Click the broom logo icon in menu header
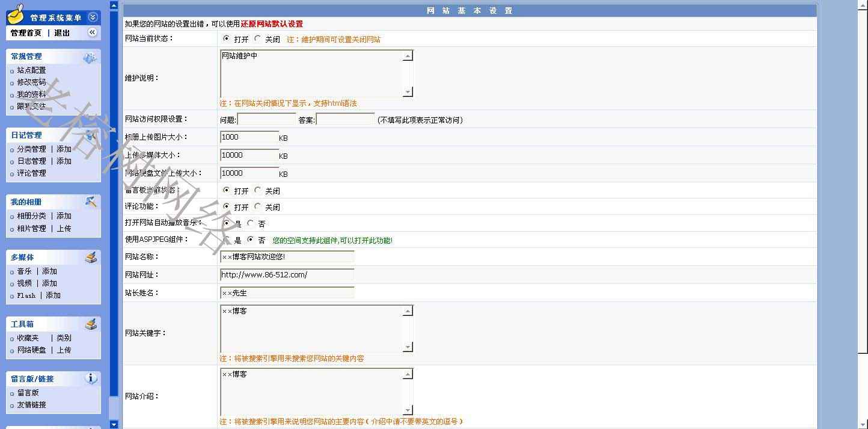 coord(16,14)
